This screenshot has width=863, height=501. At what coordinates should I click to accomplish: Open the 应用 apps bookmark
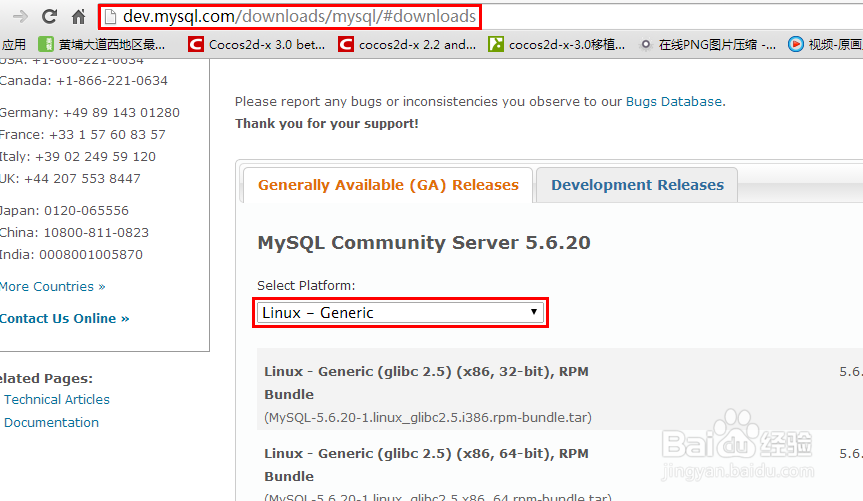click(13, 44)
